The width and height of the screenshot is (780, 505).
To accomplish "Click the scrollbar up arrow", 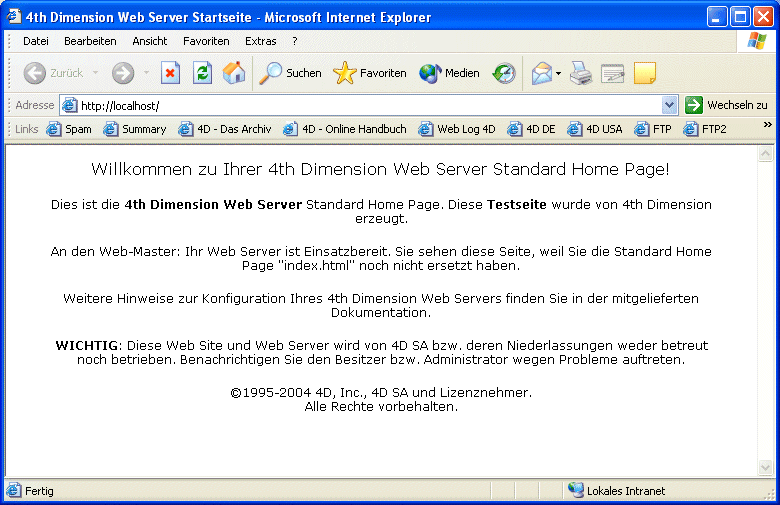I will [765, 154].
